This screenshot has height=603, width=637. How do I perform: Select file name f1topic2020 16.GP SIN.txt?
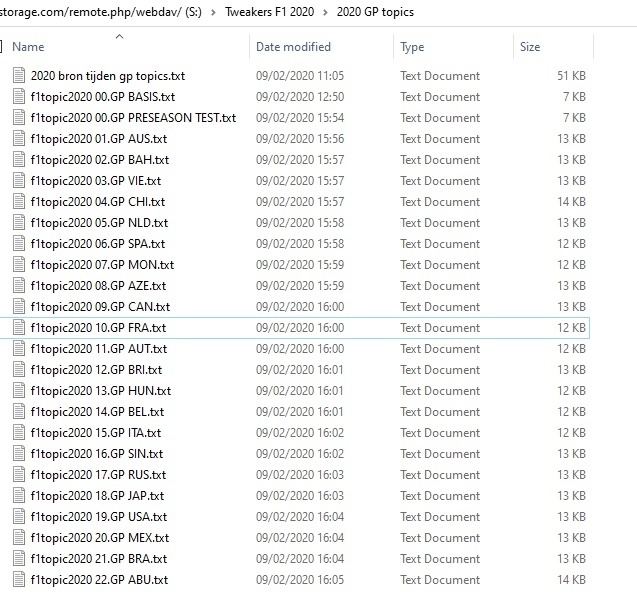click(97, 454)
